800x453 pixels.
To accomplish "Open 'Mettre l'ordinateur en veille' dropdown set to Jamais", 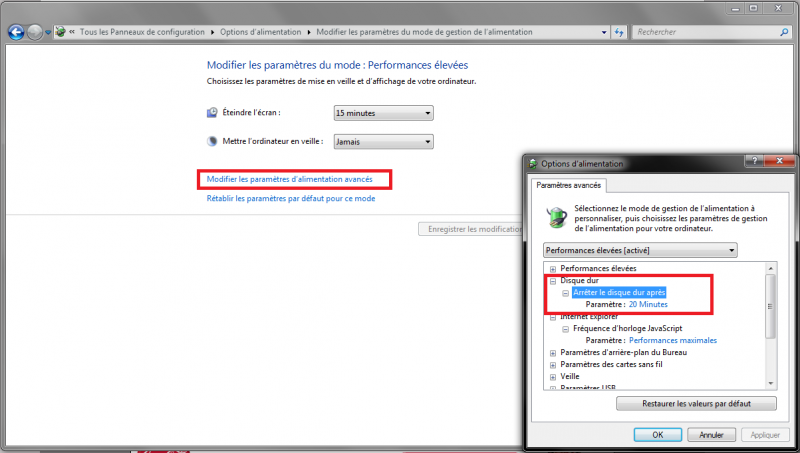I will tap(384, 141).
